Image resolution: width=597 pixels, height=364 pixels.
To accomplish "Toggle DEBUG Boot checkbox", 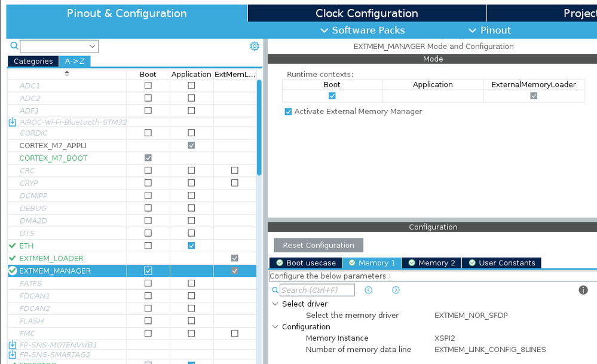I will click(x=148, y=208).
